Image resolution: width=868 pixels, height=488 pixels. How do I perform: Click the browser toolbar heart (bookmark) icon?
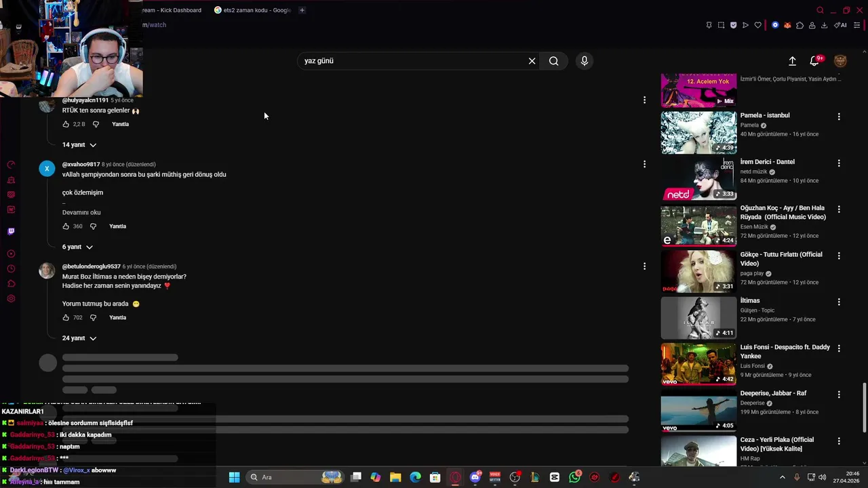[758, 25]
